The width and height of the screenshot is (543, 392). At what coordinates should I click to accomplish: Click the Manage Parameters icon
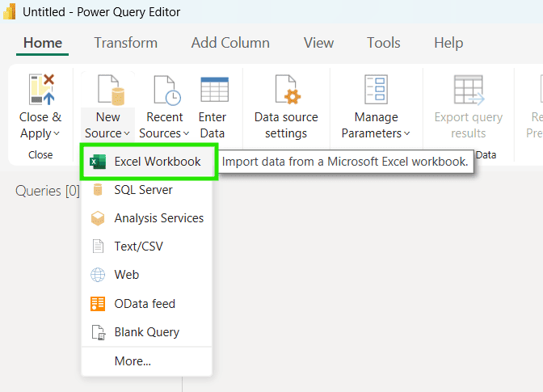tap(376, 90)
